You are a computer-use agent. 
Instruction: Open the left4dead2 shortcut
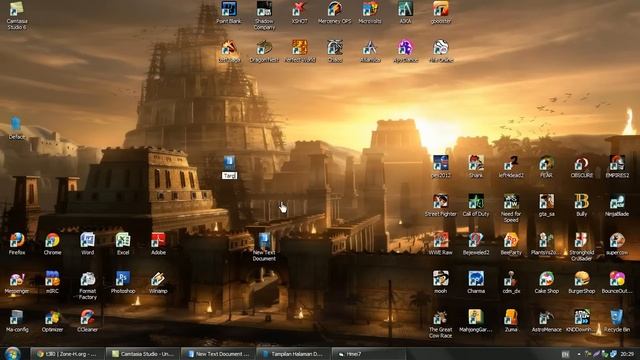(x=511, y=167)
